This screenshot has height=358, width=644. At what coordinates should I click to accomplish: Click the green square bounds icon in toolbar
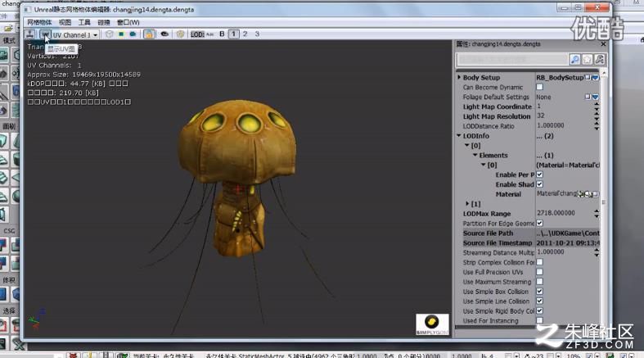pos(121,34)
